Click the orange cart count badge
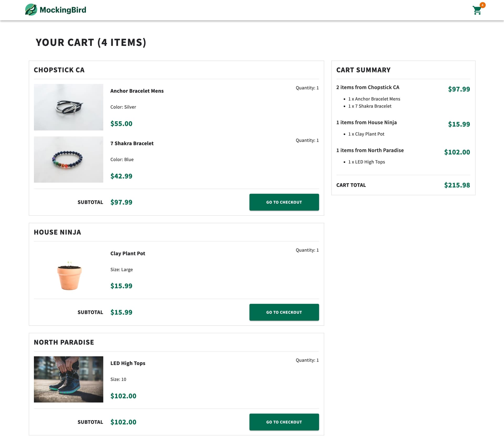This screenshot has width=504, height=445. [482, 5]
